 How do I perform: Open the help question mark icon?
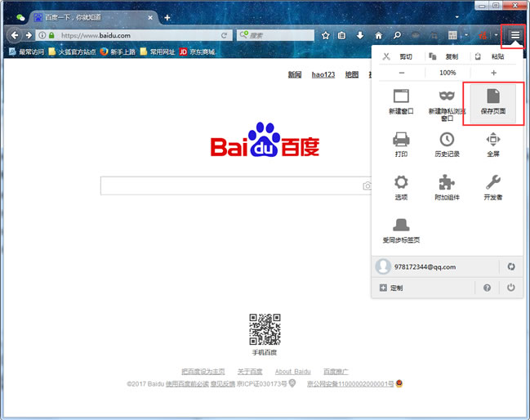pos(487,288)
